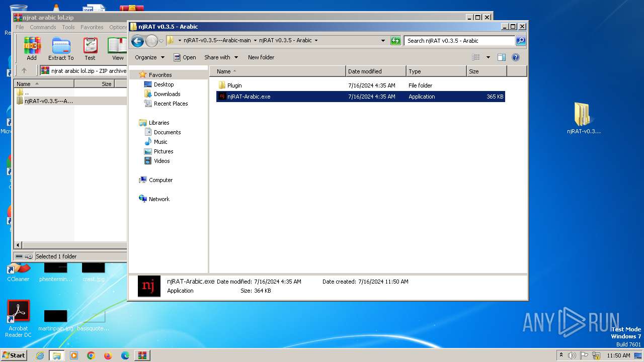Open WinRAR Tools menu

(x=68, y=27)
